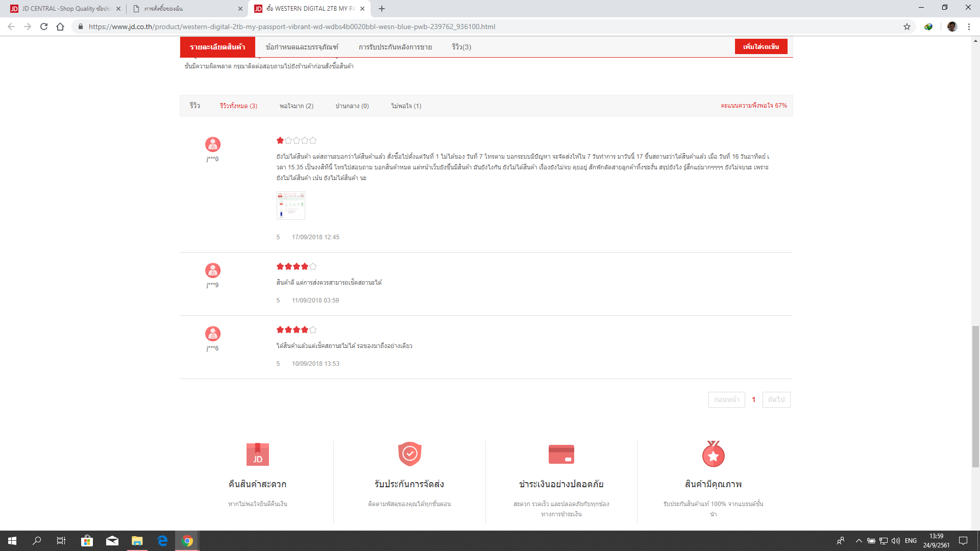Open the action center notifications icon

tap(963, 541)
